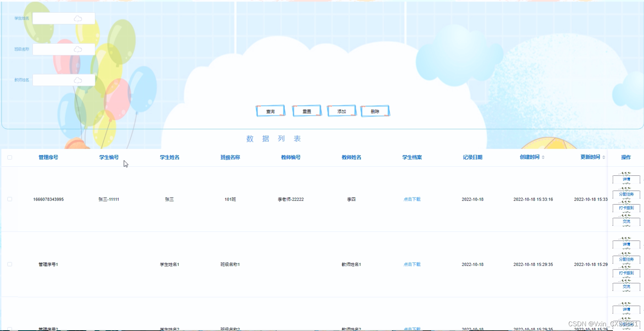The image size is (644, 331).
Task: Click the 张三 student name cell
Action: tap(170, 199)
